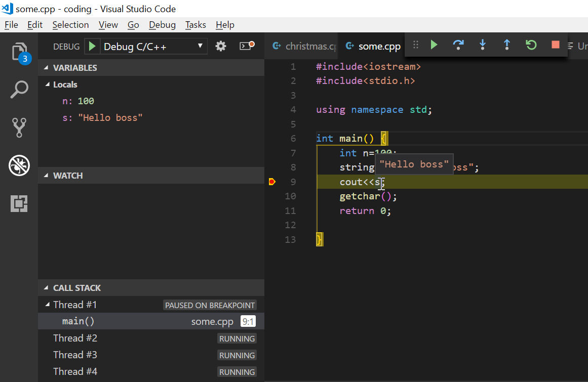Click RUNNING status of Thread #3
The image size is (588, 382).
coord(237,355)
